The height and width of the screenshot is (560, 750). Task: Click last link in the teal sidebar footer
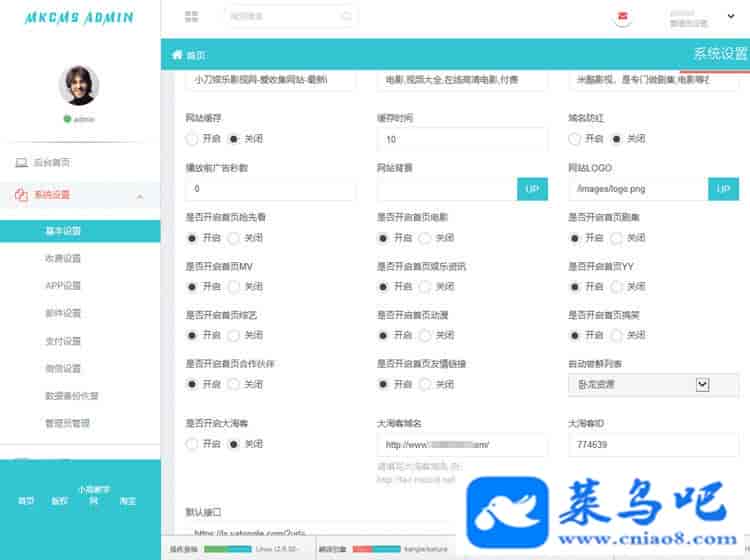pyautogui.click(x=128, y=501)
